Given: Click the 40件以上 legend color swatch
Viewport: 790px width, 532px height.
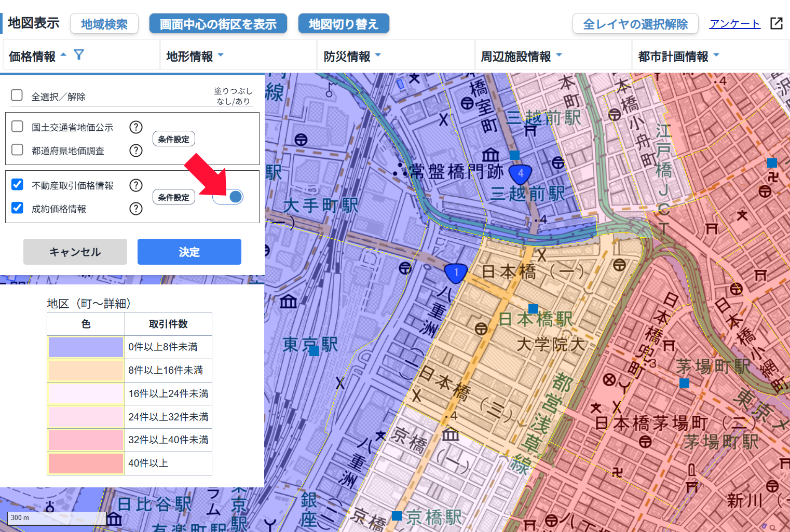Looking at the screenshot, I should pyautogui.click(x=85, y=462).
